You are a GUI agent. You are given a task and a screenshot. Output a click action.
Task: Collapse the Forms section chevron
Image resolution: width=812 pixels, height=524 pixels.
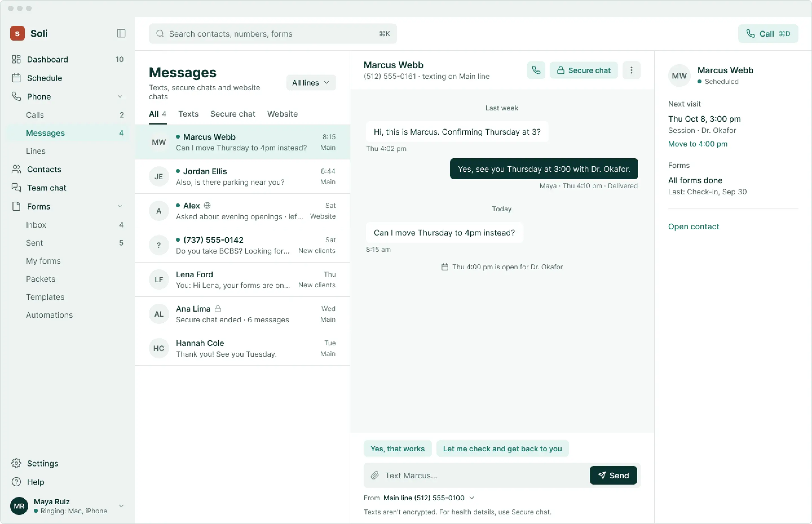[x=120, y=206]
